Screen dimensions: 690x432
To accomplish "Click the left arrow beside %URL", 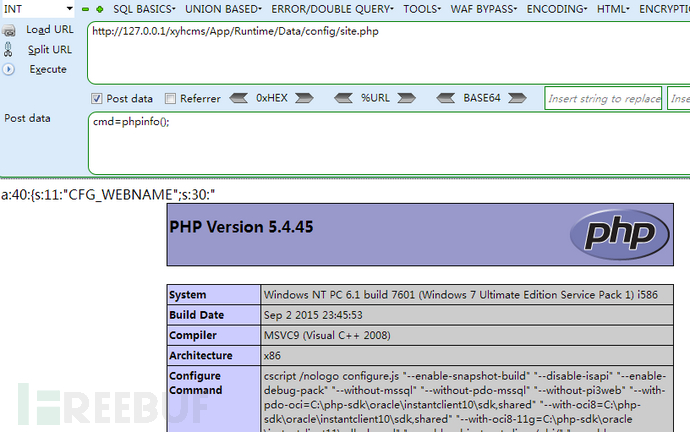I will click(x=343, y=98).
